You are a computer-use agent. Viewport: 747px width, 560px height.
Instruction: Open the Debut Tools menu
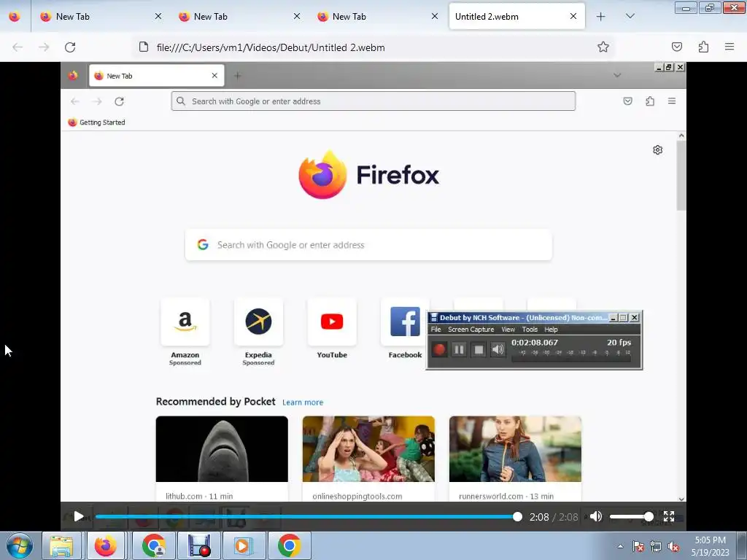point(530,330)
